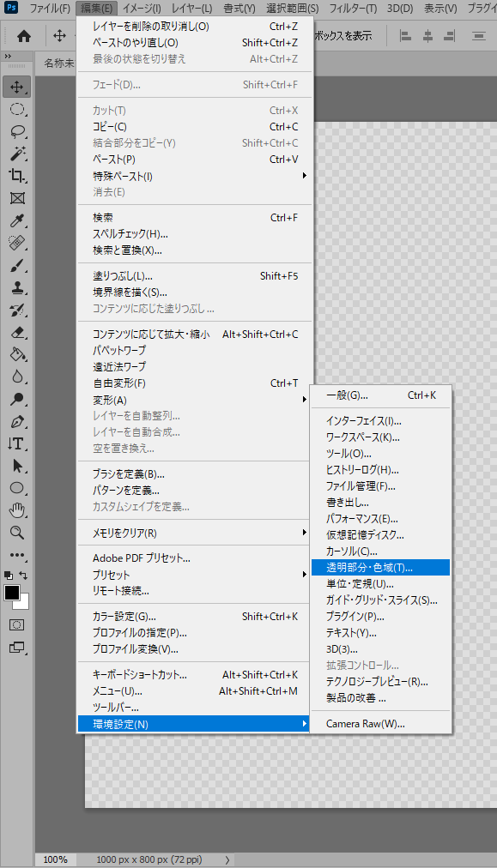The image size is (497, 868).
Task: Open the イメージ(I) menu
Action: pos(142,9)
